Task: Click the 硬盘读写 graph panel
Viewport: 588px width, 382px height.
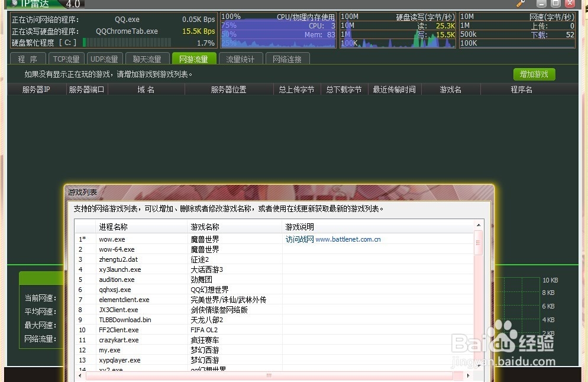Action: (398, 30)
